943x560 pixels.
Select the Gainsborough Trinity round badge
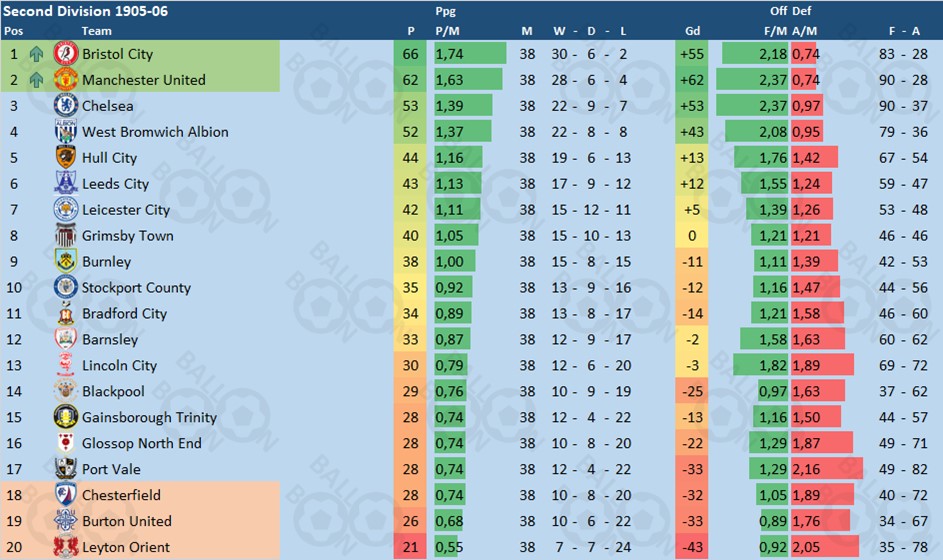[x=66, y=417]
